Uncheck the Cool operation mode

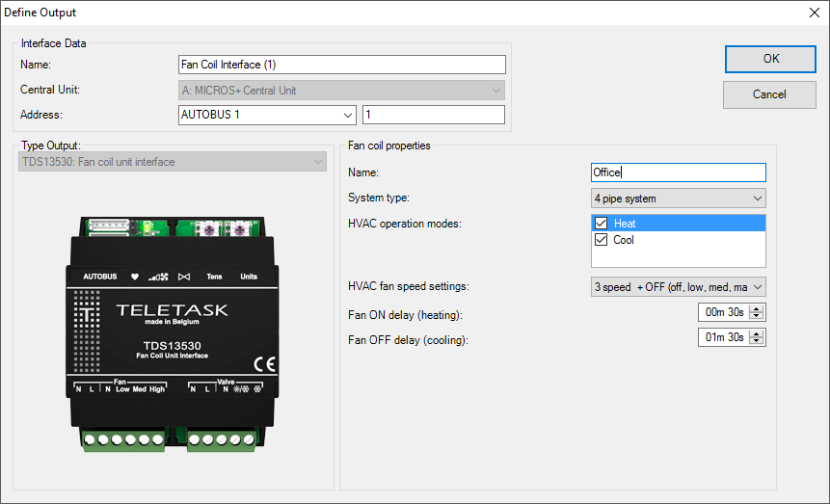click(x=602, y=240)
